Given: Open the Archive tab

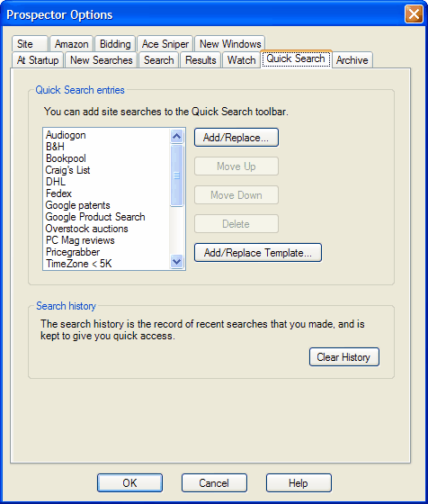Looking at the screenshot, I should [x=352, y=60].
